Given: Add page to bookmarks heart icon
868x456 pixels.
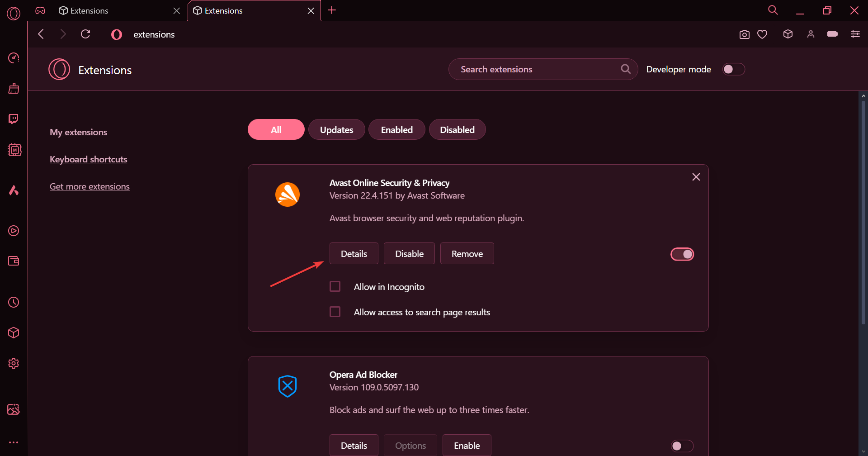Looking at the screenshot, I should coord(762,34).
